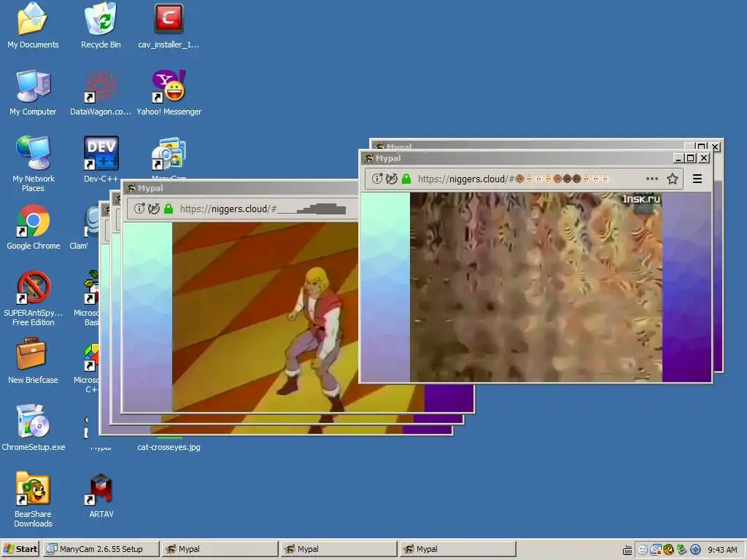Viewport: 747px width, 560px height.
Task: Minimize the front Mypal window with 1nsk.ru video
Action: [679, 158]
